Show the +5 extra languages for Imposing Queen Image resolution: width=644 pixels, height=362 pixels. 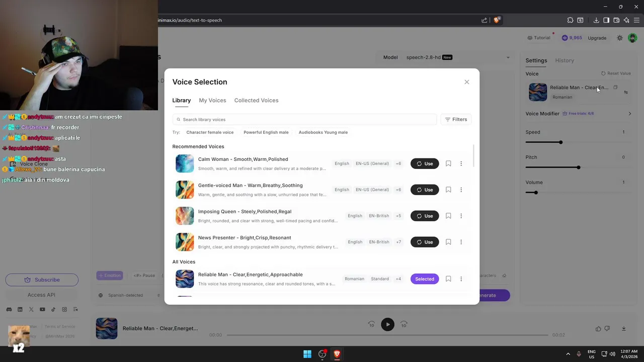pos(398,216)
